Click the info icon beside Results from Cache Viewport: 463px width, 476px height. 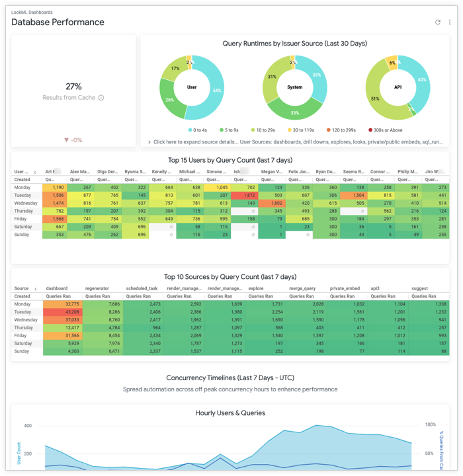click(101, 98)
